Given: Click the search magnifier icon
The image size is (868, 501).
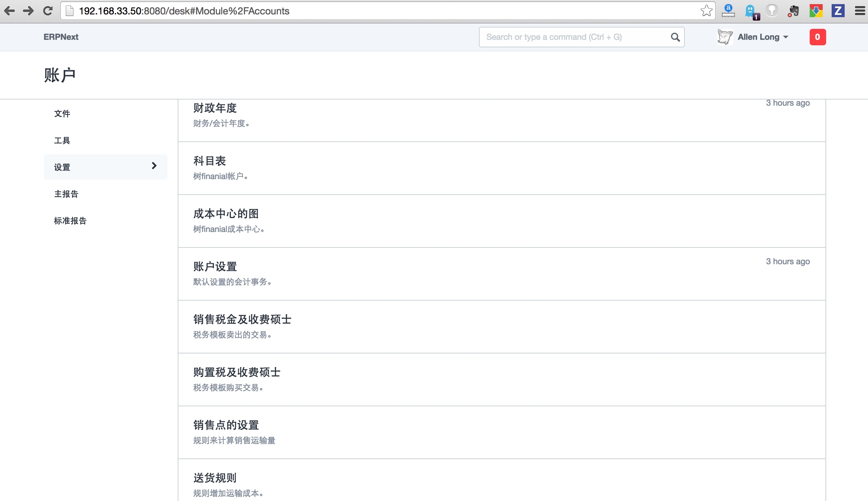Looking at the screenshot, I should coord(675,37).
